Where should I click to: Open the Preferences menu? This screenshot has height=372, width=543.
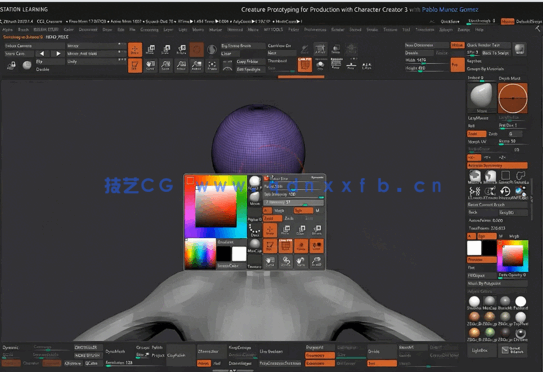pos(315,30)
